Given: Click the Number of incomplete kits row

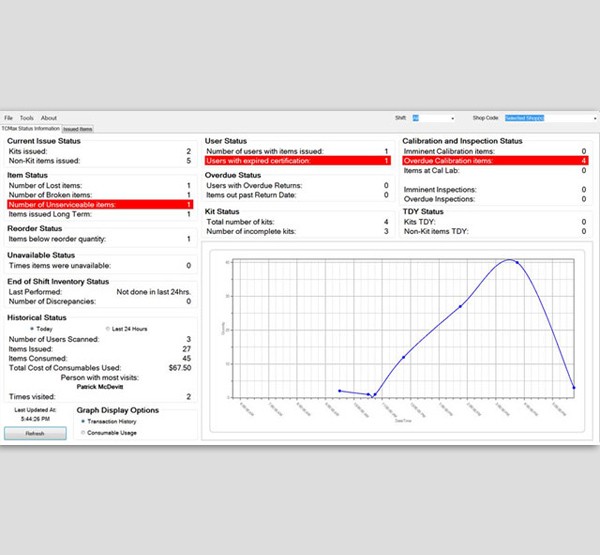Looking at the screenshot, I should tap(296, 231).
